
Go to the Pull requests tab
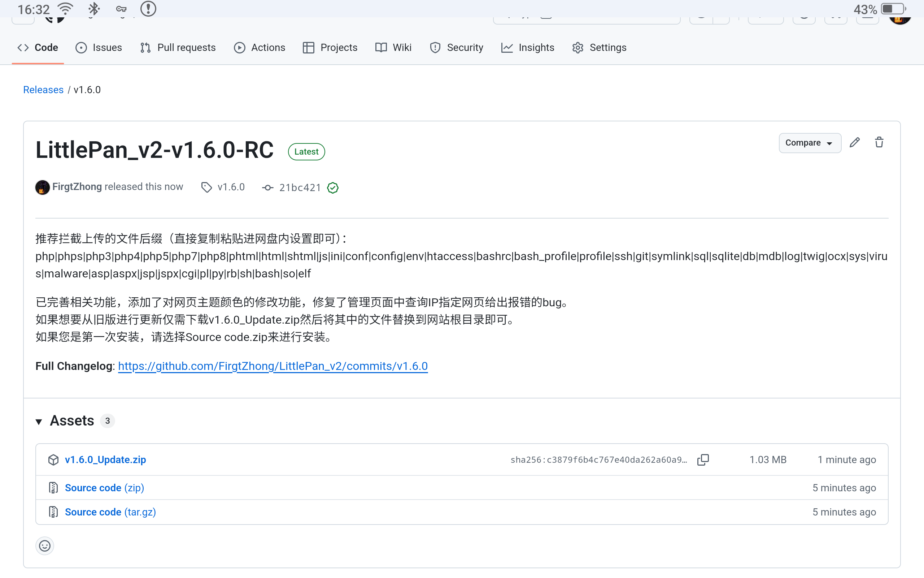[178, 47]
